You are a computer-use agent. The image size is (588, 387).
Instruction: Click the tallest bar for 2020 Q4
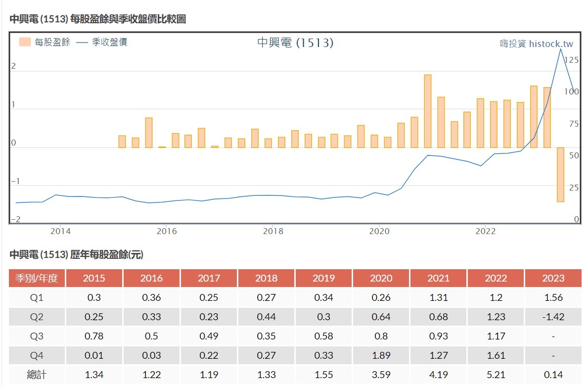428,111
